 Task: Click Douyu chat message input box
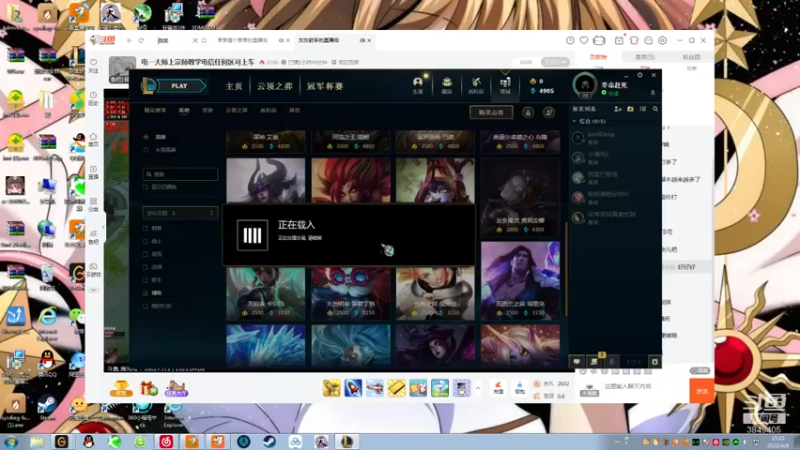click(x=644, y=387)
